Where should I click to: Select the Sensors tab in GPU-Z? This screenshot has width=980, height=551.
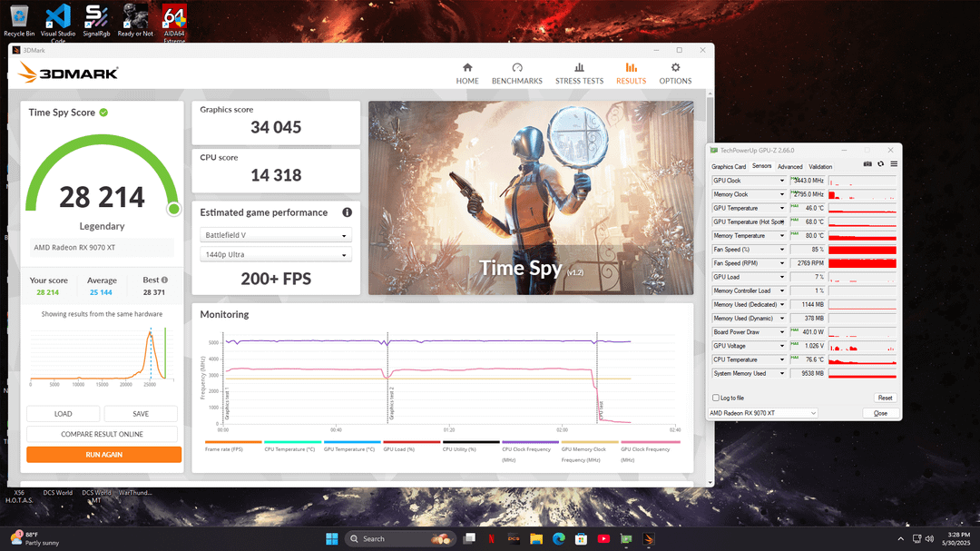tap(761, 166)
